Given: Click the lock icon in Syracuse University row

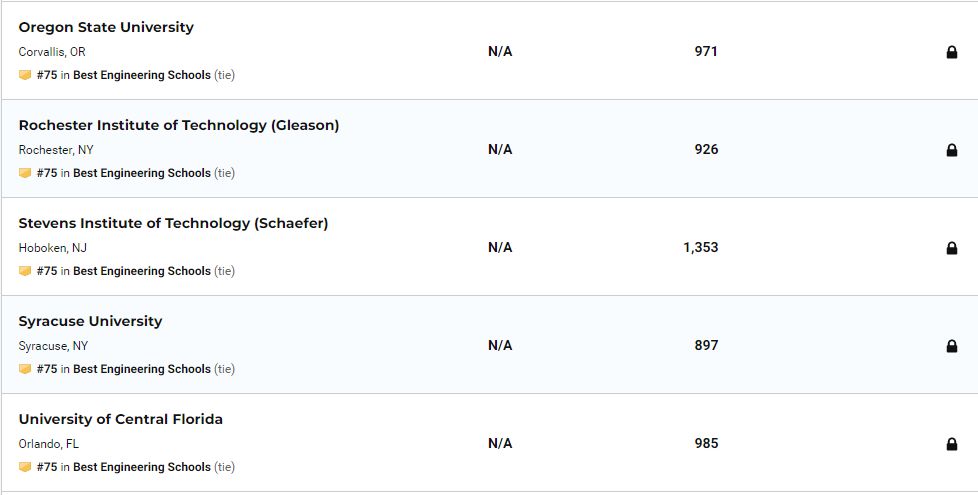Looking at the screenshot, I should 951,346.
